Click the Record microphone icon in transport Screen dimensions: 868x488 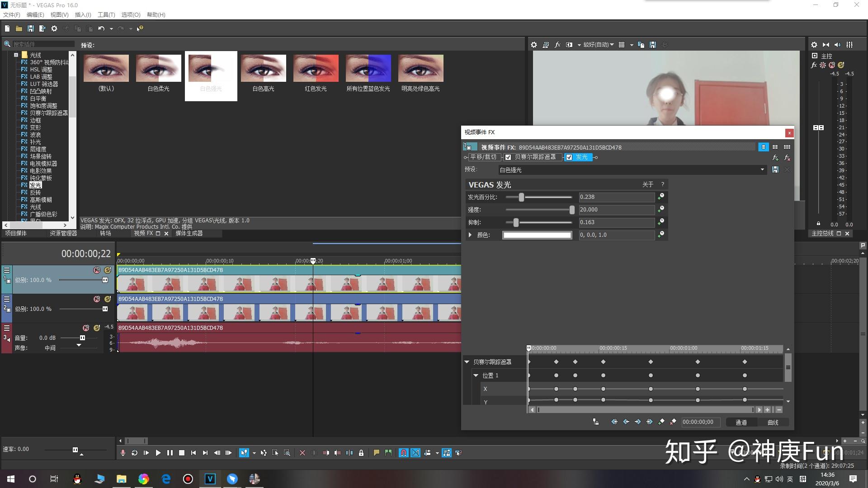pyautogui.click(x=123, y=453)
